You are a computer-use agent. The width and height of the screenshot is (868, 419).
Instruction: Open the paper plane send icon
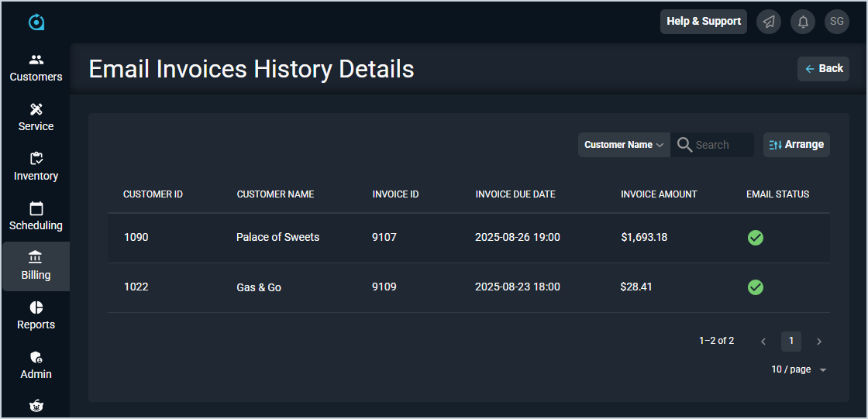tap(768, 22)
